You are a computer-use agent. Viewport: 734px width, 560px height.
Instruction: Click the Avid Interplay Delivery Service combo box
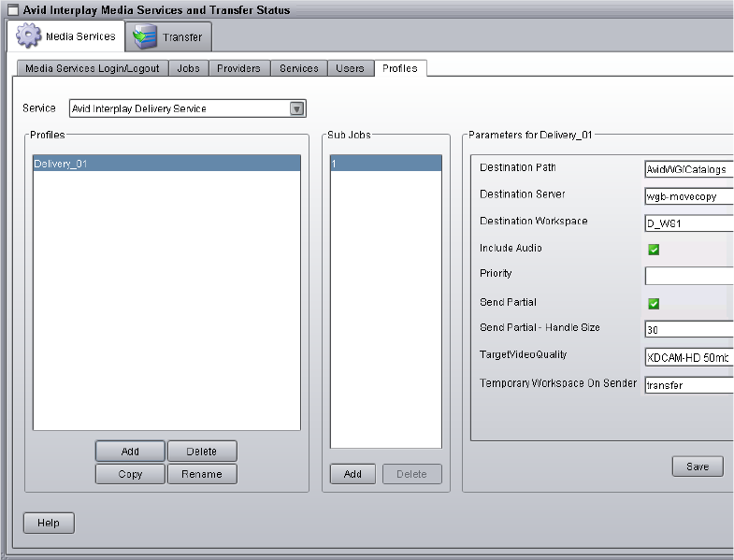[187, 108]
